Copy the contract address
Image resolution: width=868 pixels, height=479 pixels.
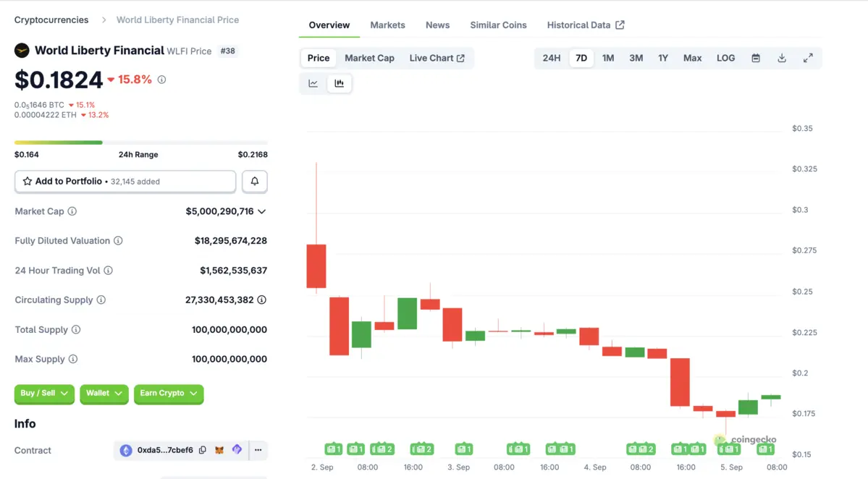tap(203, 450)
